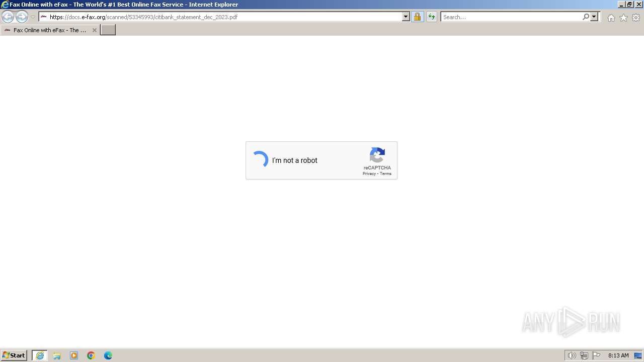644x362 pixels.
Task: Open the recent pages dropdown arrow
Action: 33,17
